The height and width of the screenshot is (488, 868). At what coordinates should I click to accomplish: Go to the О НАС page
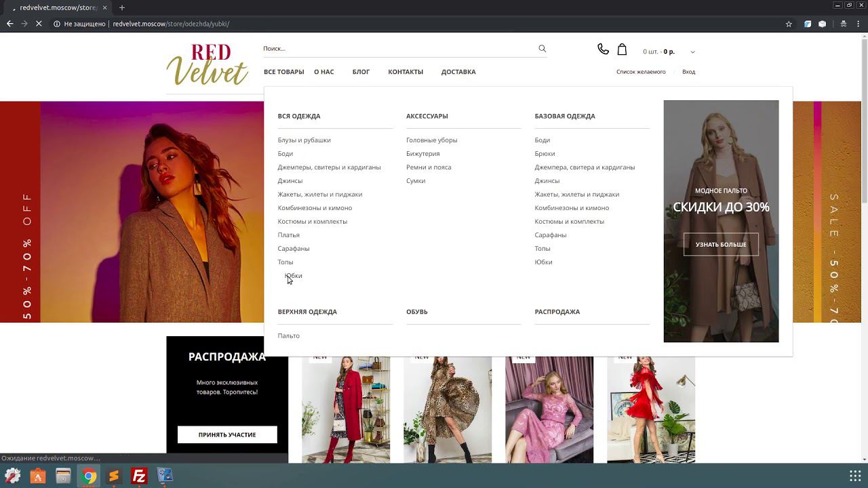coord(324,72)
